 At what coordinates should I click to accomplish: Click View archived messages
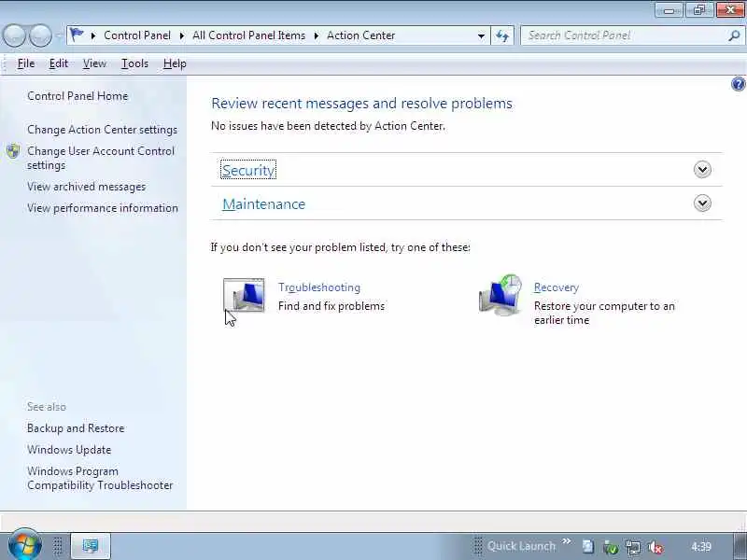86,187
